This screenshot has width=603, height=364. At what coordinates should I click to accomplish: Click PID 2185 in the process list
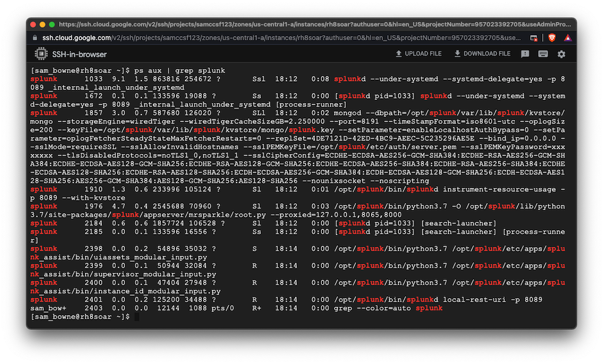(x=94, y=231)
